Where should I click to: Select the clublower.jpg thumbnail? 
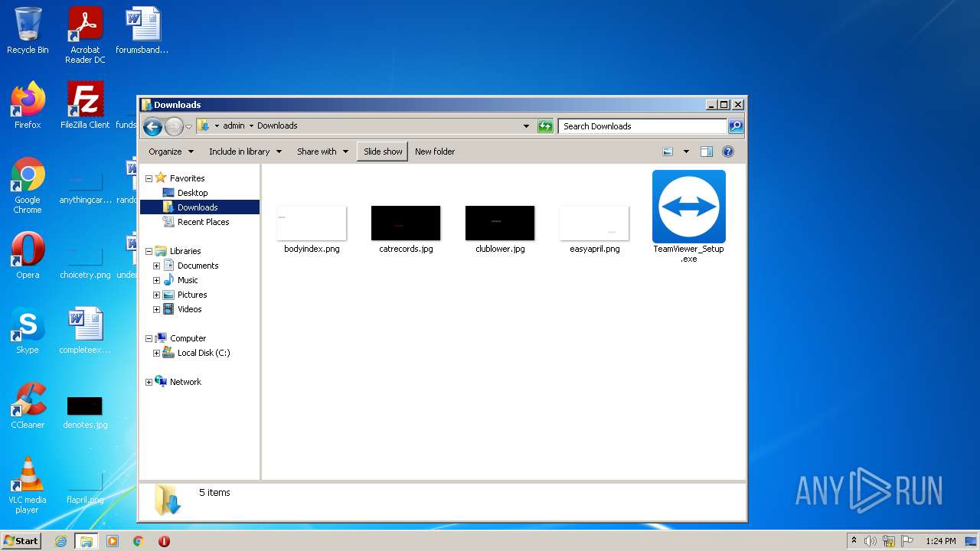point(500,229)
